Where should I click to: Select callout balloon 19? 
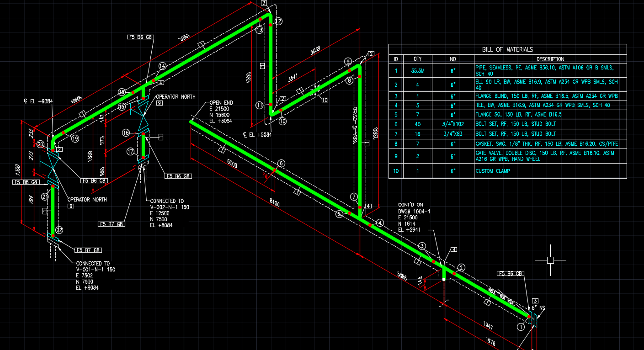tap(75, 138)
